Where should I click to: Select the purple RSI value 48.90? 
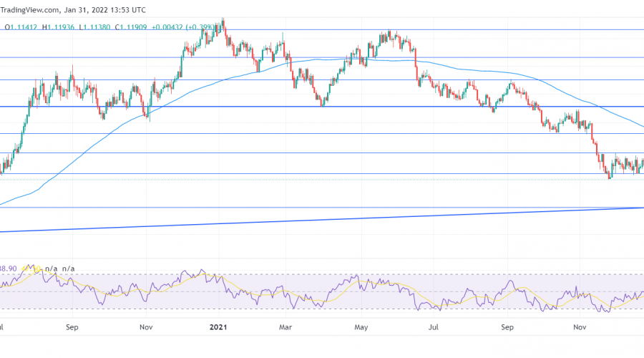tap(8, 268)
